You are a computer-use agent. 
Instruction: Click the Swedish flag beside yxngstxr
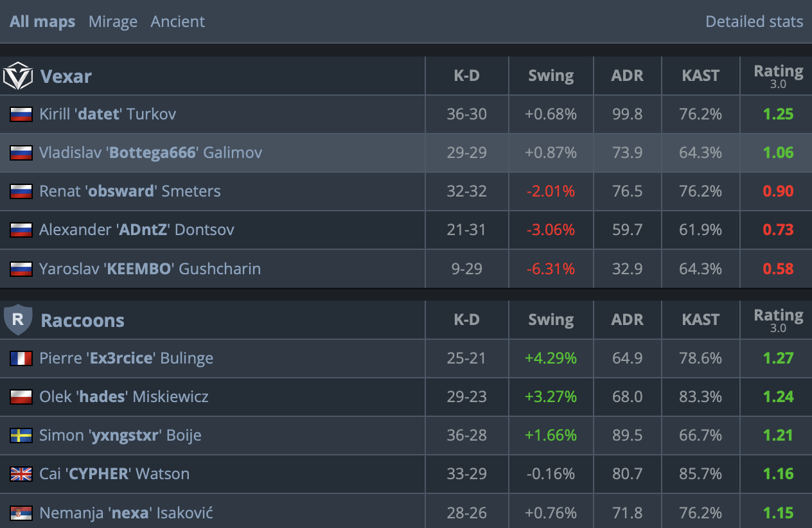pos(21,436)
